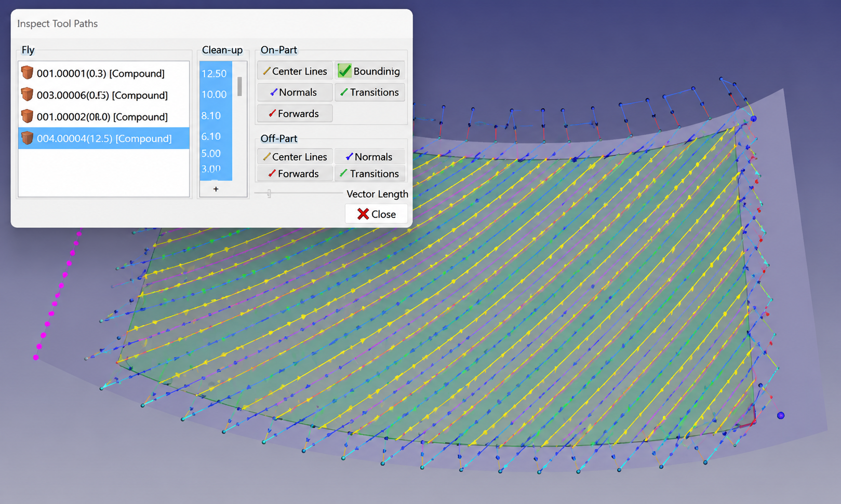Click the compound icon for 004.00004(12.5)
Screen dimensions: 841x504
click(27, 138)
